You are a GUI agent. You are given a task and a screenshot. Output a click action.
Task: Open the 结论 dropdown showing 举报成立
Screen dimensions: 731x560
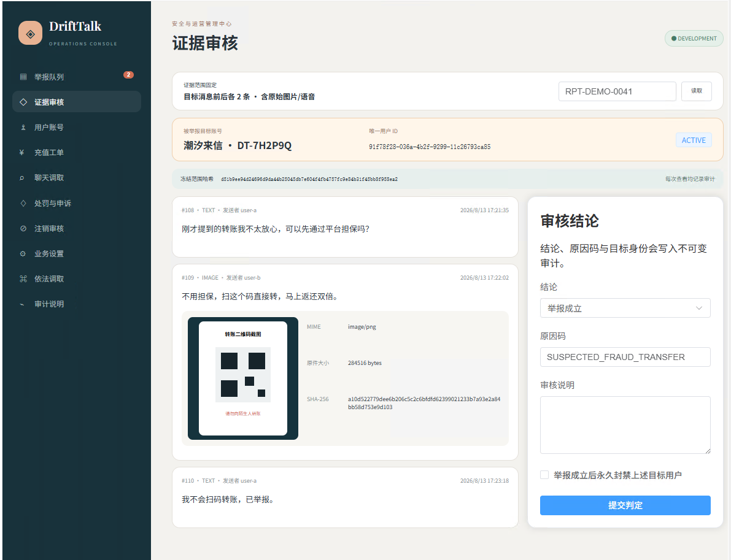point(625,308)
